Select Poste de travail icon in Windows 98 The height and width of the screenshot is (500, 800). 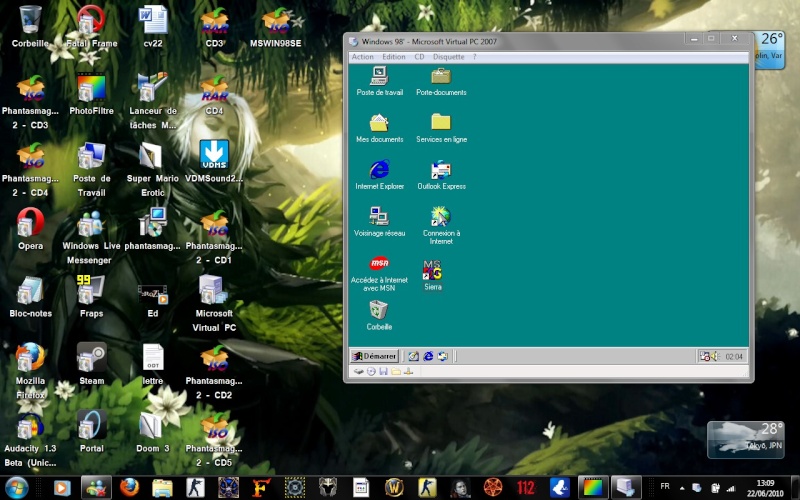[x=379, y=81]
